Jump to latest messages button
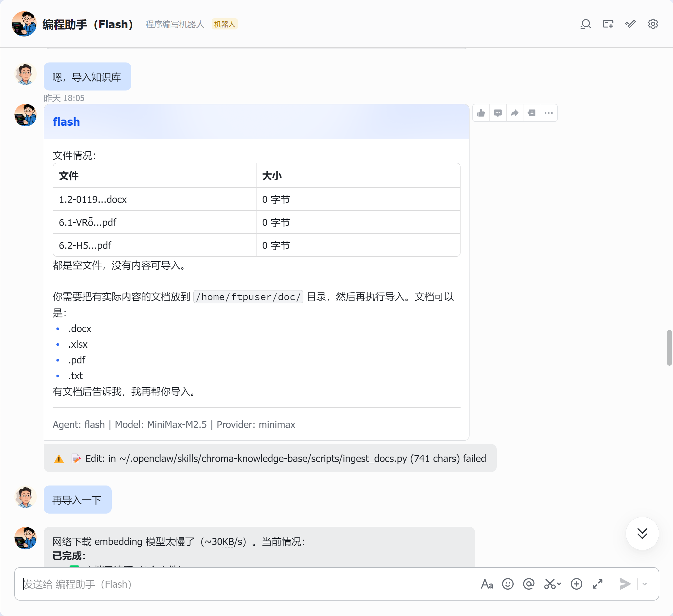This screenshot has height=616, width=673. click(x=642, y=533)
